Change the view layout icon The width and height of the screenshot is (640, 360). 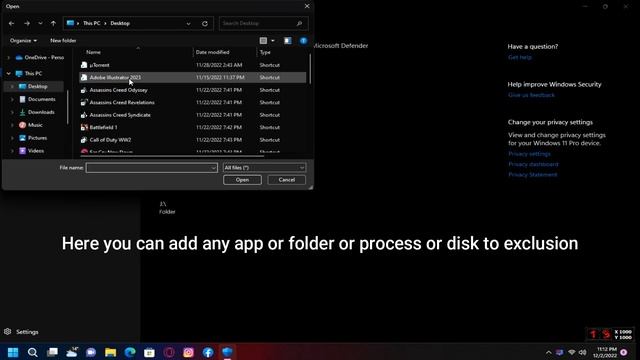263,40
